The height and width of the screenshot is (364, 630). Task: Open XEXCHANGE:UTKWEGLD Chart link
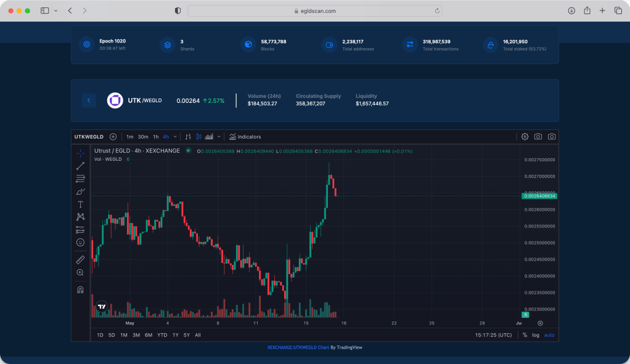point(298,347)
